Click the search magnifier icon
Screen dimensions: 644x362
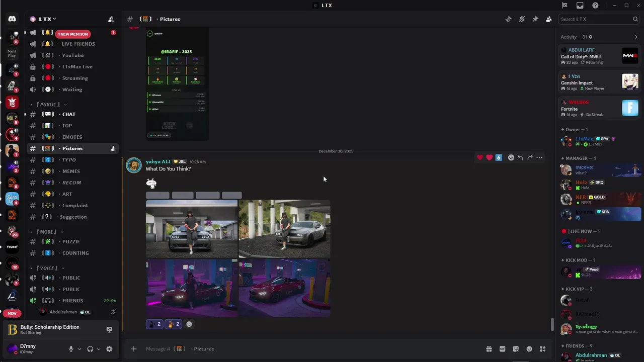[635, 19]
